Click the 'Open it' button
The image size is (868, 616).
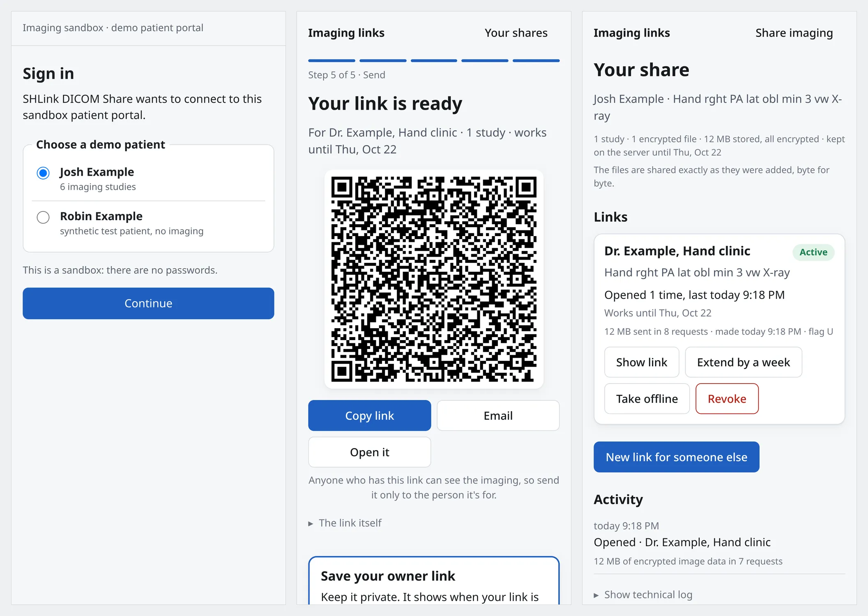(370, 452)
